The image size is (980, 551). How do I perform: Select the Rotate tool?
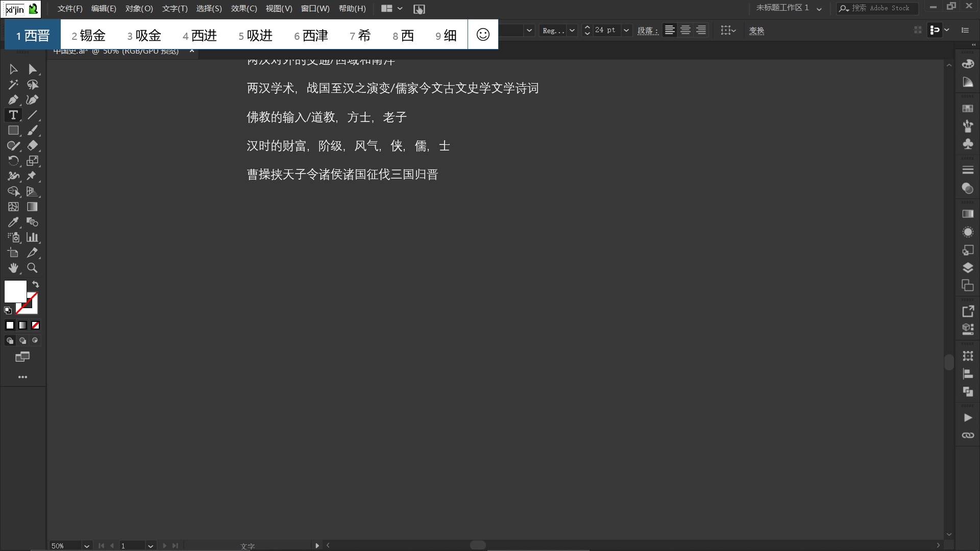(13, 161)
